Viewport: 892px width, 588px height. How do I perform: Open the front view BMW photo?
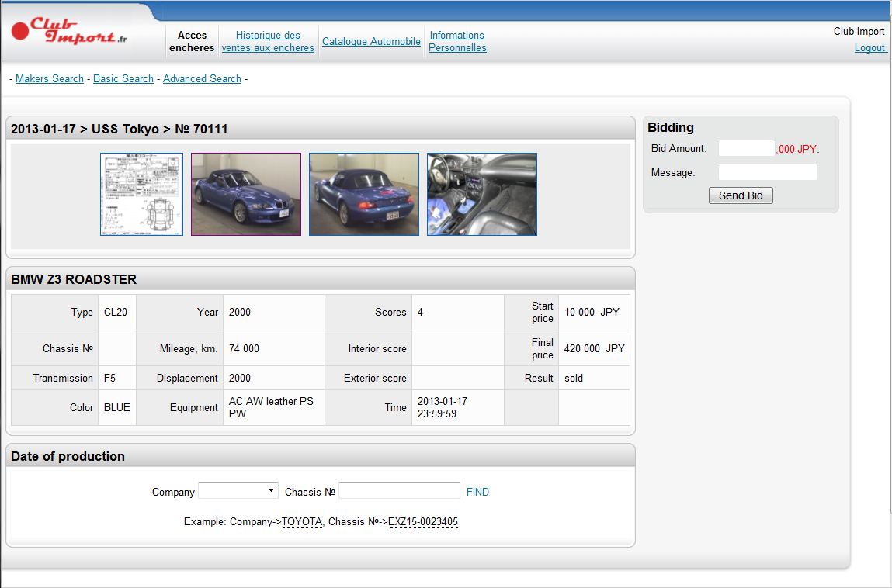(x=246, y=194)
